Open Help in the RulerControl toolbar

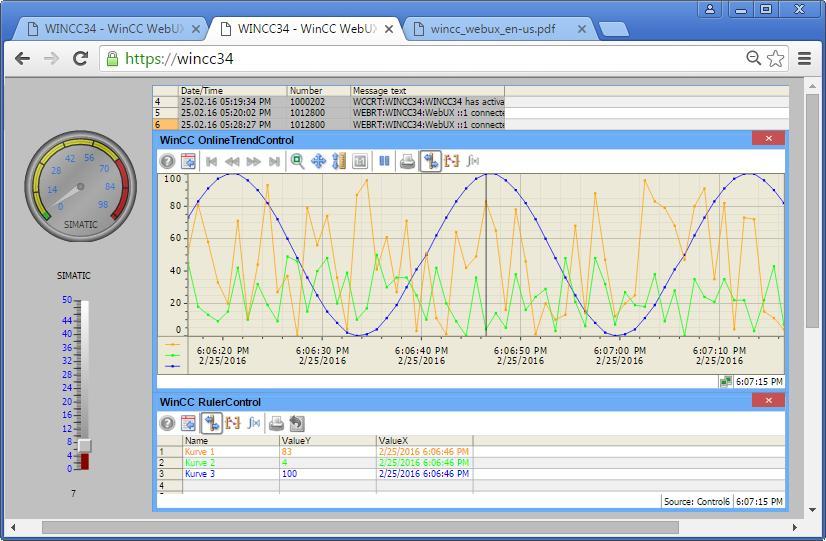click(168, 423)
